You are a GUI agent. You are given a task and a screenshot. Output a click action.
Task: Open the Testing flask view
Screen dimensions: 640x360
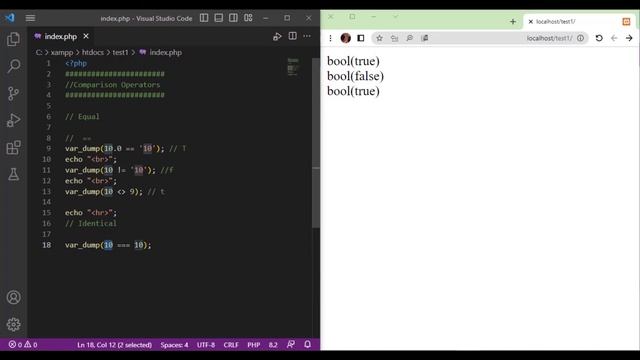[13, 174]
